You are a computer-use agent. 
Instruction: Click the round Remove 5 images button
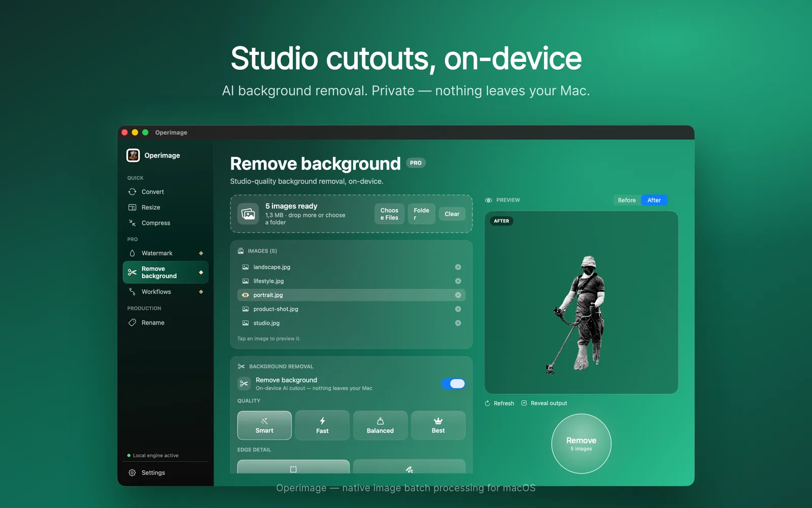click(581, 443)
